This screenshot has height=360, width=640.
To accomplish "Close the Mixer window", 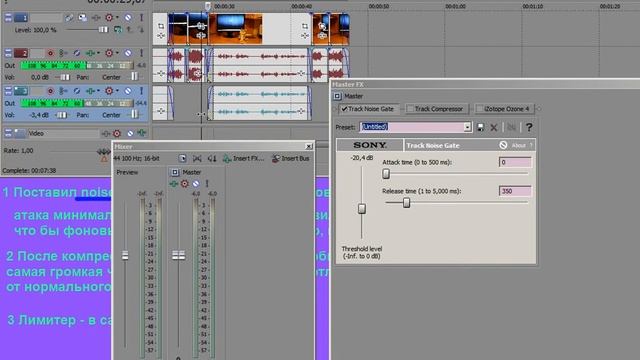I will tap(309, 146).
